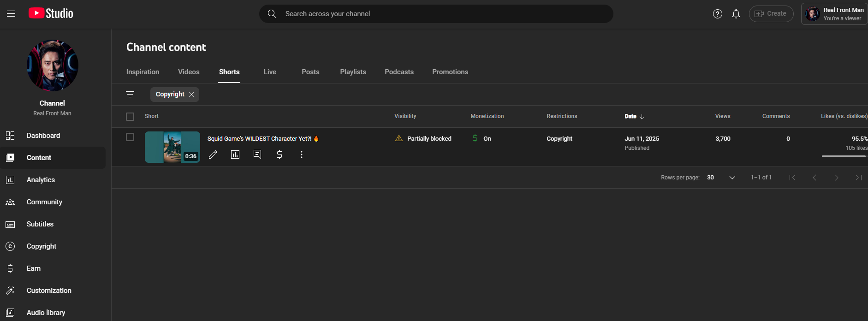
Task: Click the Analytics bar chart sidebar icon
Action: pyautogui.click(x=10, y=180)
